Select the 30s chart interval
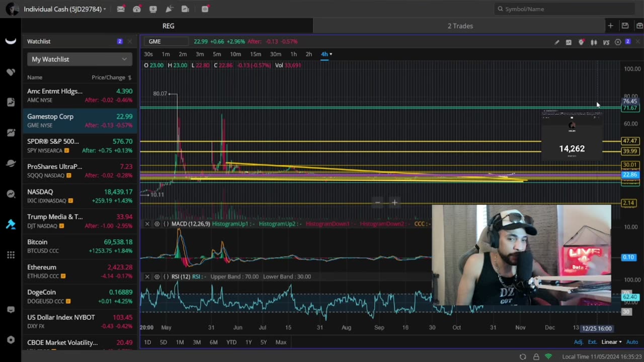Viewport: 644px width, 362px height. 148,54
